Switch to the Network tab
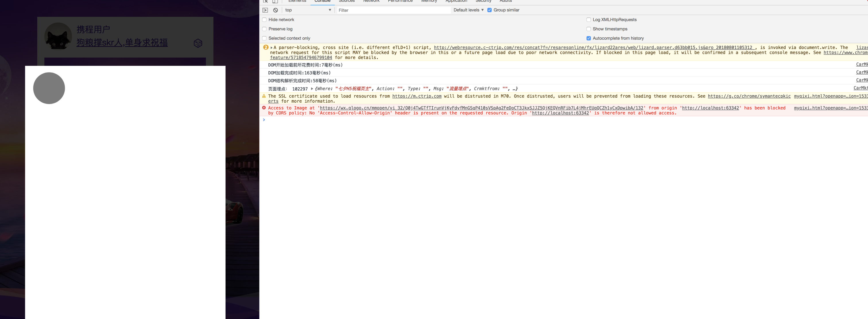 pos(371,1)
